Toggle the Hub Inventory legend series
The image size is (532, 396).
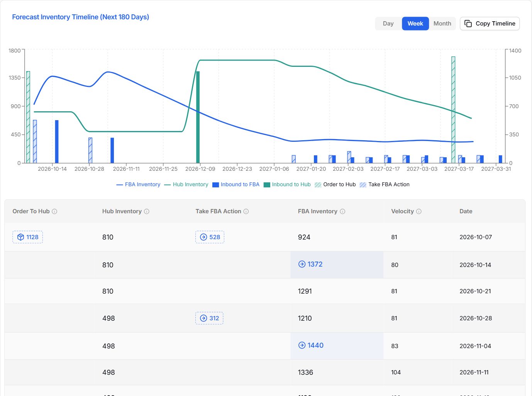point(186,185)
